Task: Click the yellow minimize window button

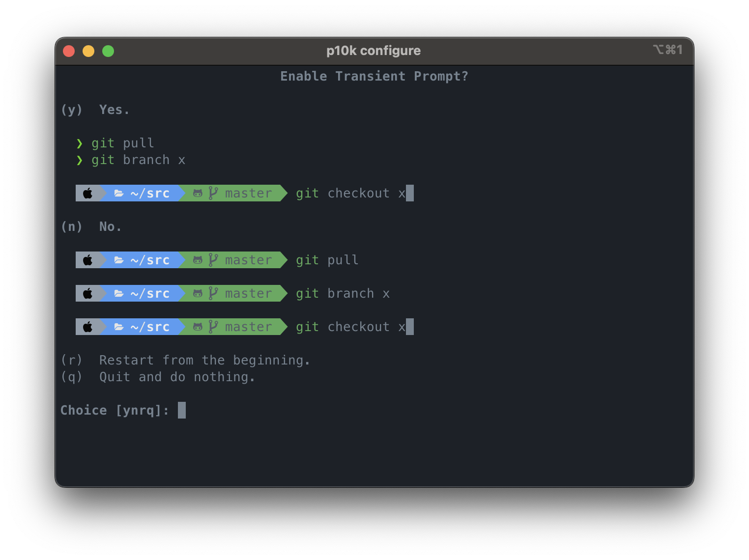Action: (x=88, y=51)
